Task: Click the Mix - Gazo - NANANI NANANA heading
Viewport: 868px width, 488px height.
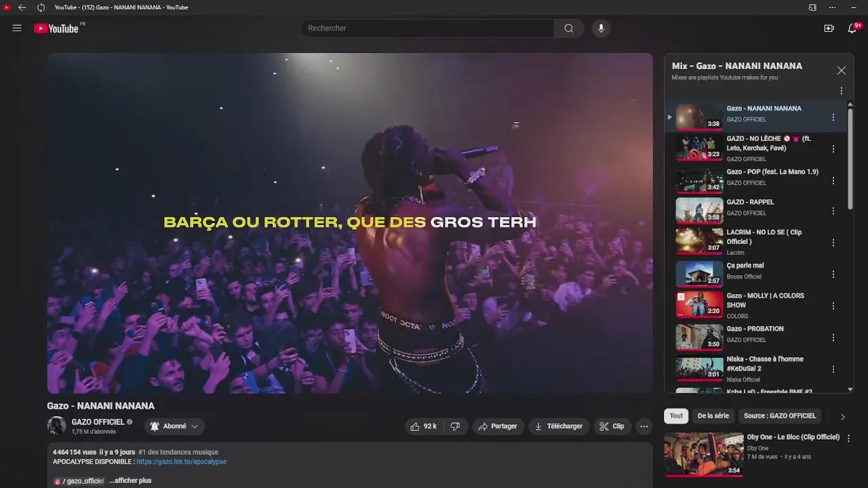Action: (737, 66)
